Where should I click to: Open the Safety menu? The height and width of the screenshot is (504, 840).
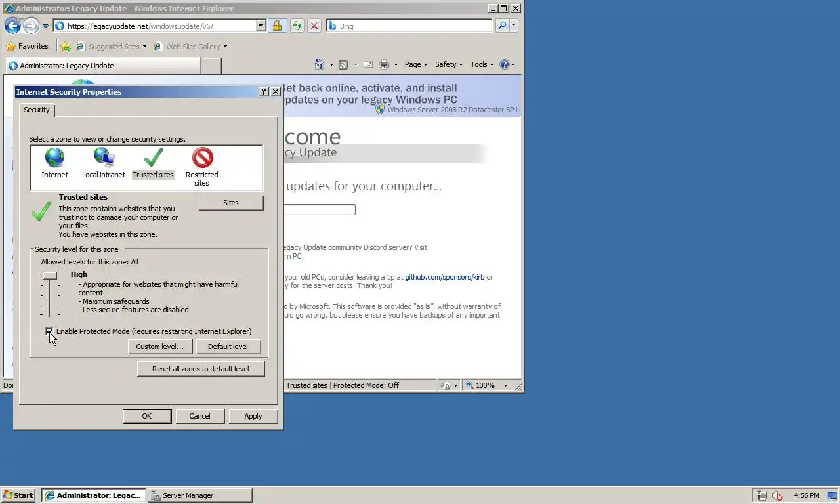[449, 64]
